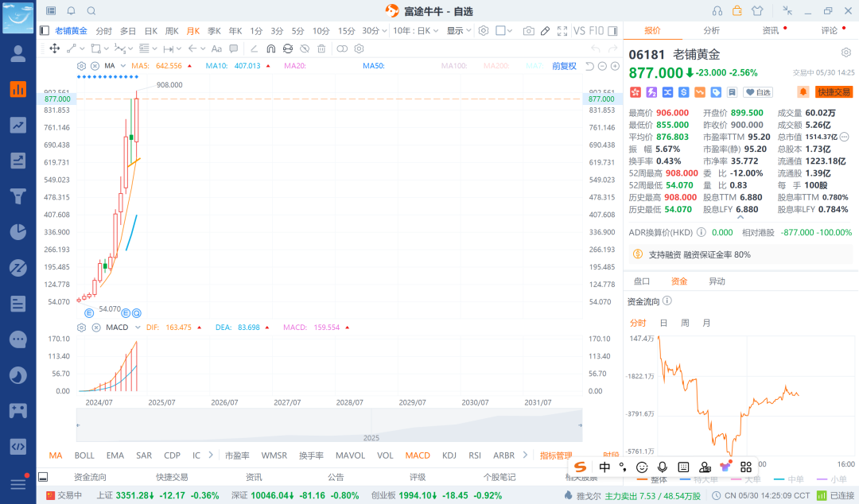The width and height of the screenshot is (859, 504).
Task: Select the 日 capital flow tab
Action: (x=663, y=323)
